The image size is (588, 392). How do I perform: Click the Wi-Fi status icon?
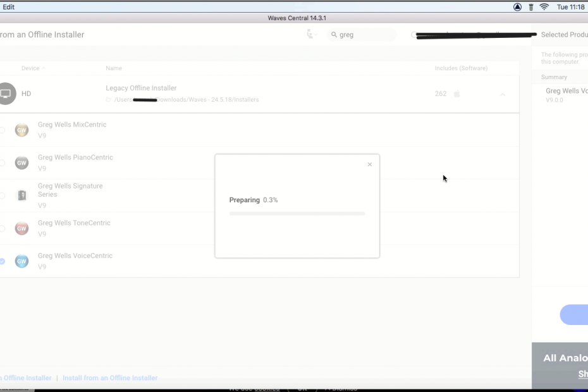pos(544,7)
